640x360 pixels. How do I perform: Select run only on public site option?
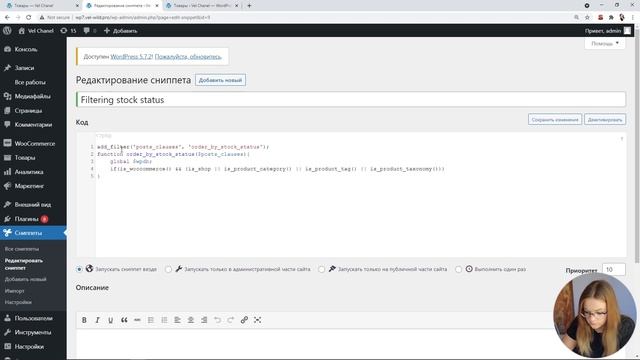(x=322, y=269)
